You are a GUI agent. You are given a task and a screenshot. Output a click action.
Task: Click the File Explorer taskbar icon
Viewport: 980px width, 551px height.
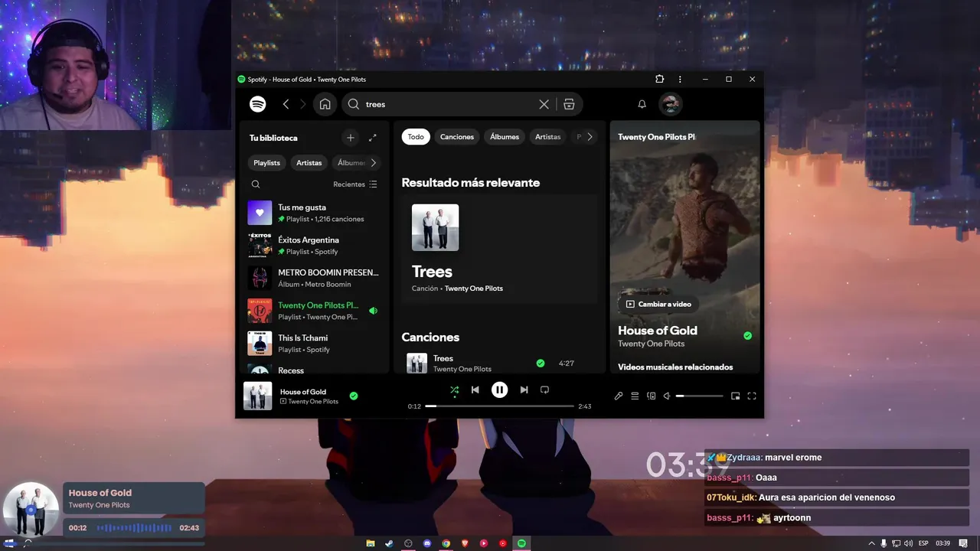[x=371, y=543]
